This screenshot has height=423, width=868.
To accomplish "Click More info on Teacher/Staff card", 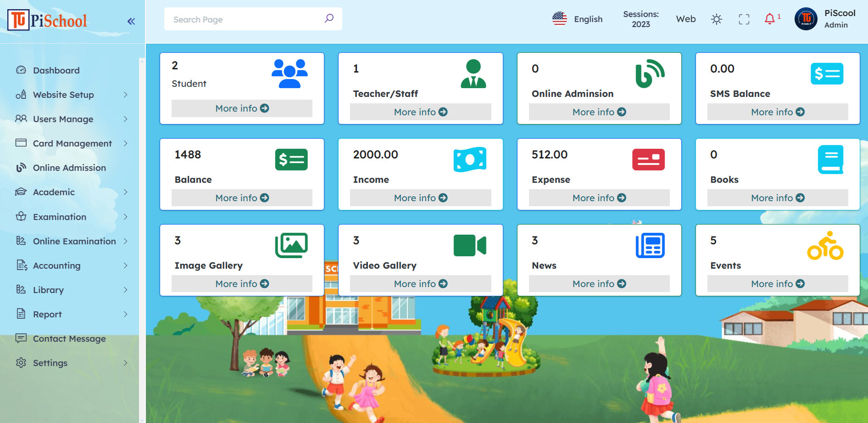I will pyautogui.click(x=420, y=112).
